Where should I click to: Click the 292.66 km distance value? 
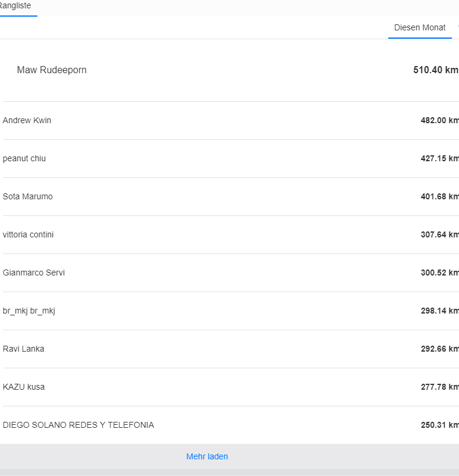pyautogui.click(x=439, y=349)
